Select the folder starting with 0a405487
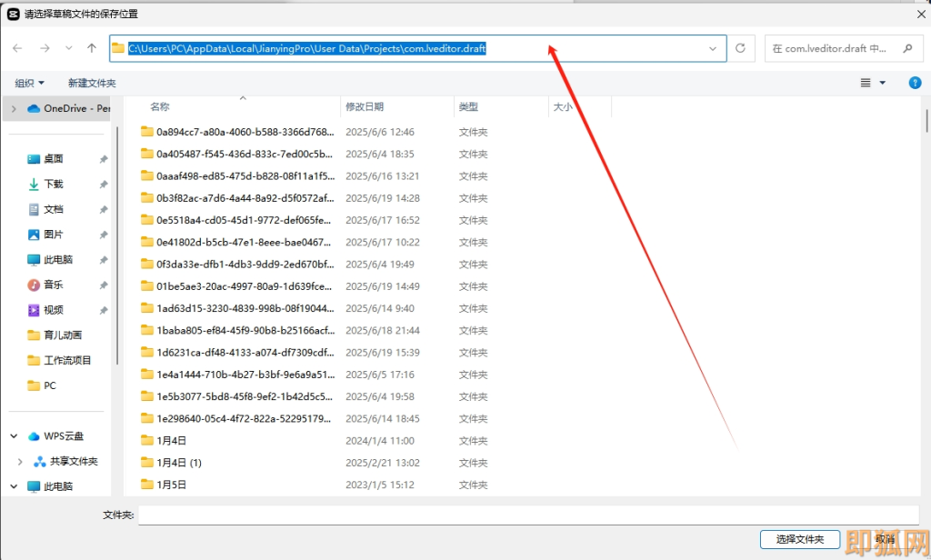Image resolution: width=931 pixels, height=560 pixels. (x=237, y=154)
